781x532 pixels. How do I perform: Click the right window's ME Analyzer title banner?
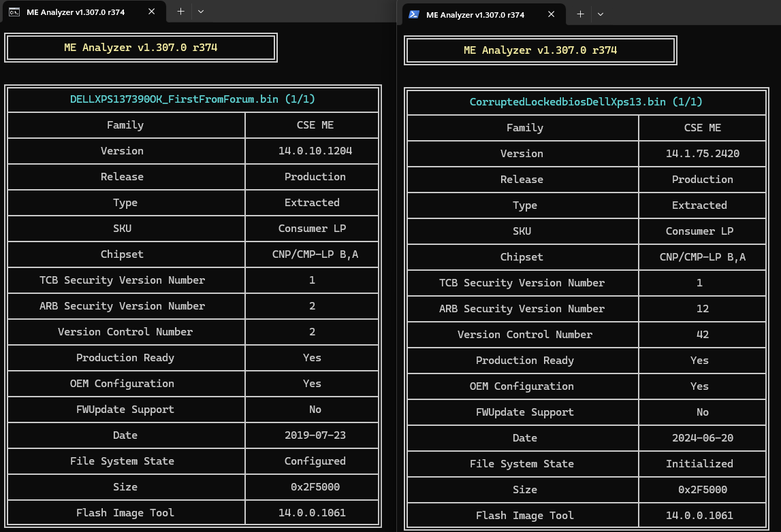[540, 50]
